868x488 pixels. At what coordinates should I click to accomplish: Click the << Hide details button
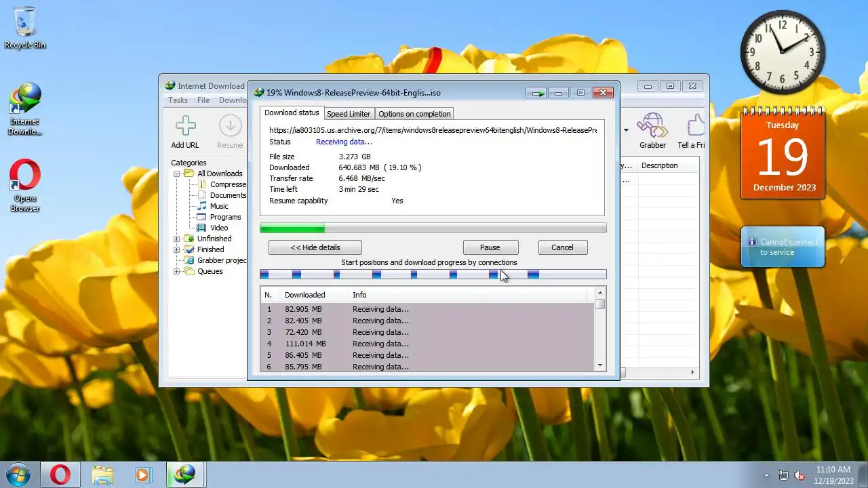315,247
